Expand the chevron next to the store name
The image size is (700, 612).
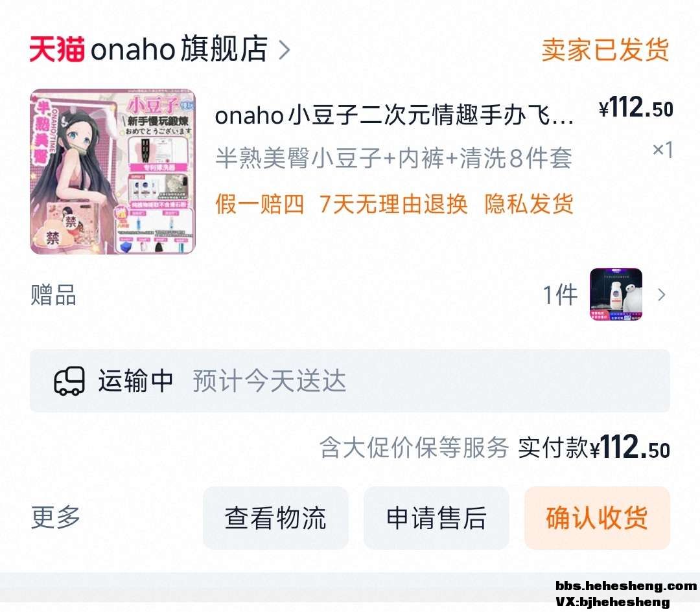(x=285, y=49)
